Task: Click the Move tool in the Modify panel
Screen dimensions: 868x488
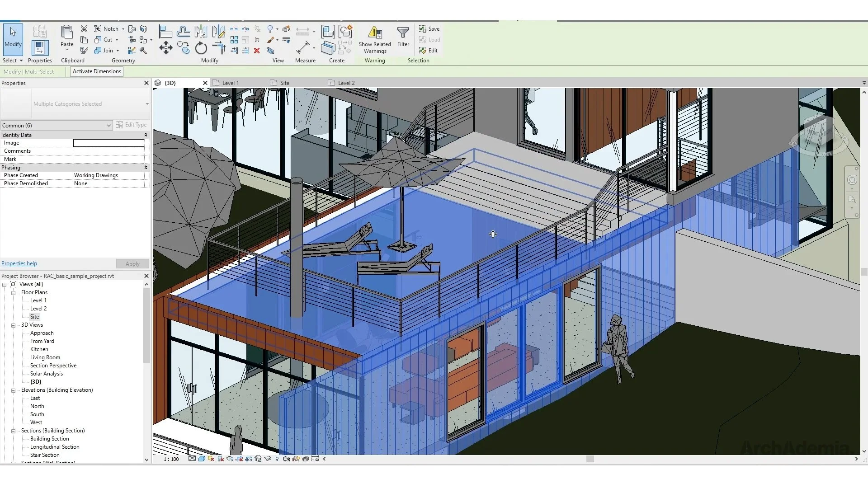Action: click(x=166, y=47)
